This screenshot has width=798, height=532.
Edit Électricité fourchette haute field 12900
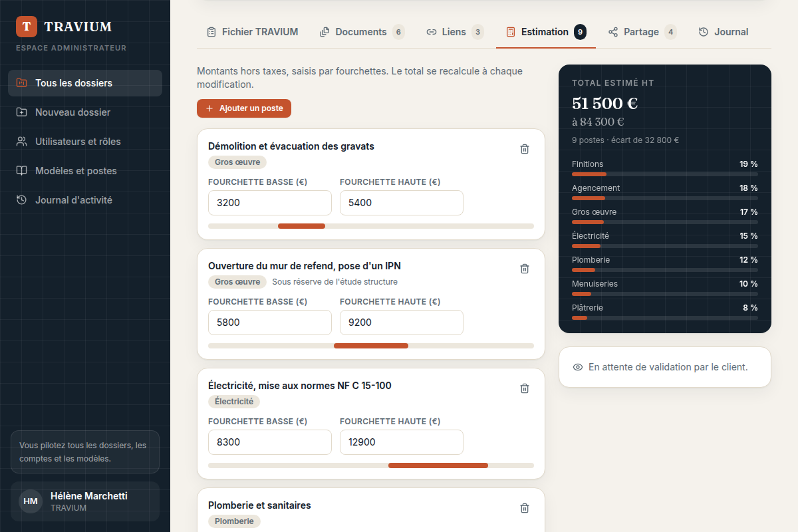pos(402,442)
